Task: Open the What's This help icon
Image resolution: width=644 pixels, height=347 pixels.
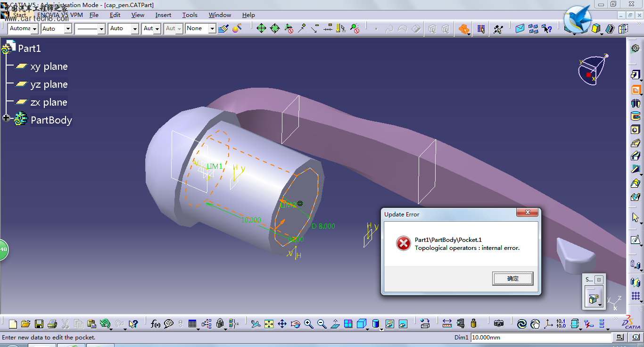Action: [133, 324]
